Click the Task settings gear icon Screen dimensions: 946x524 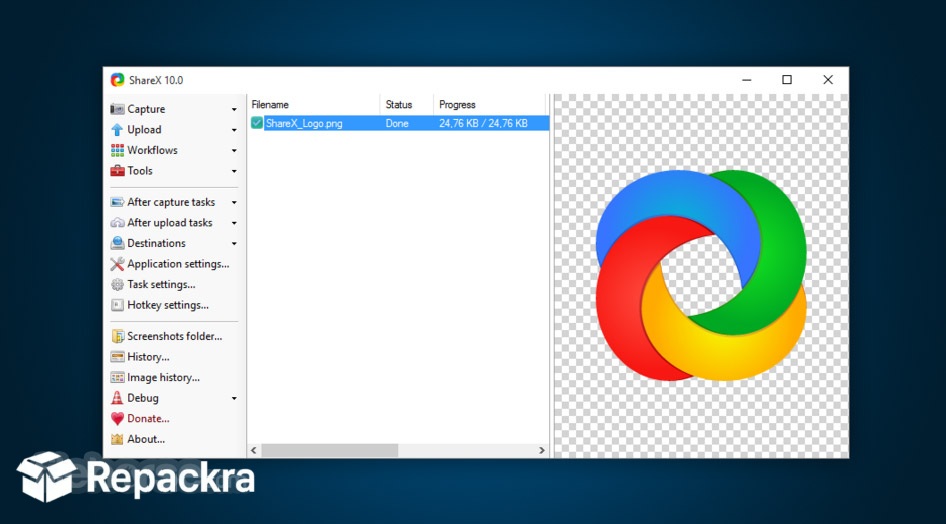[117, 284]
